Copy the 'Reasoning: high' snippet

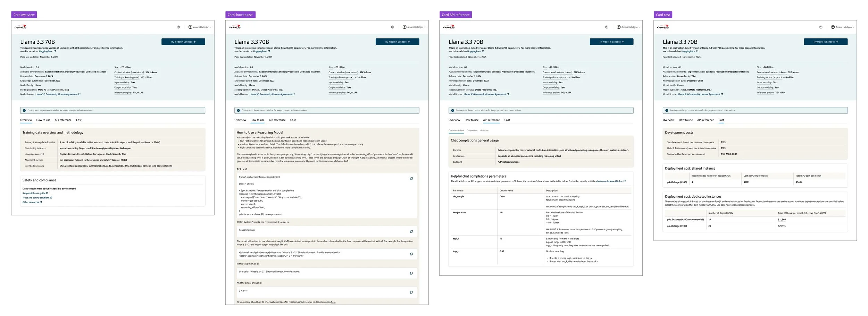coord(411,232)
